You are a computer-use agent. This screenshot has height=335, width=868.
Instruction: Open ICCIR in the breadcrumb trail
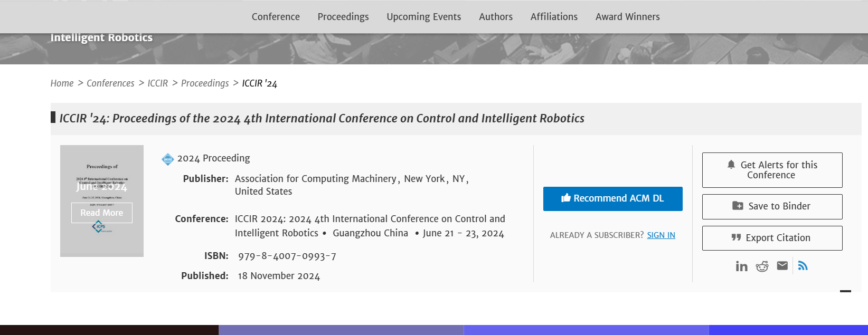[x=158, y=83]
